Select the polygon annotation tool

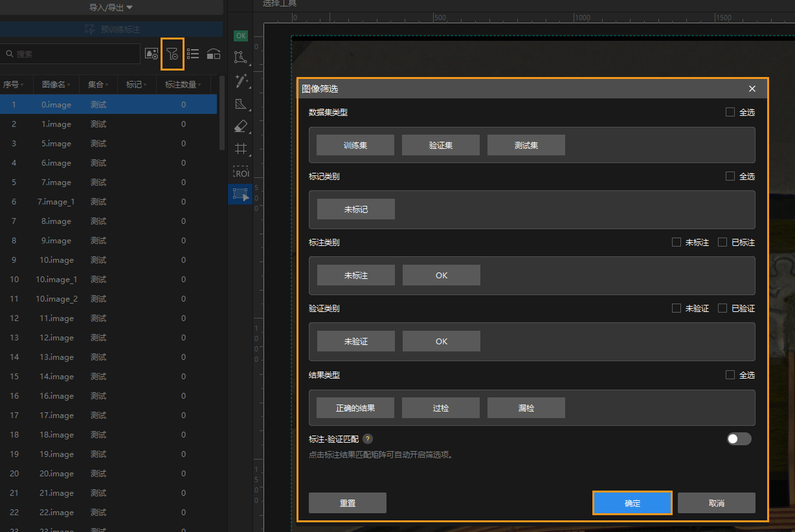(241, 58)
